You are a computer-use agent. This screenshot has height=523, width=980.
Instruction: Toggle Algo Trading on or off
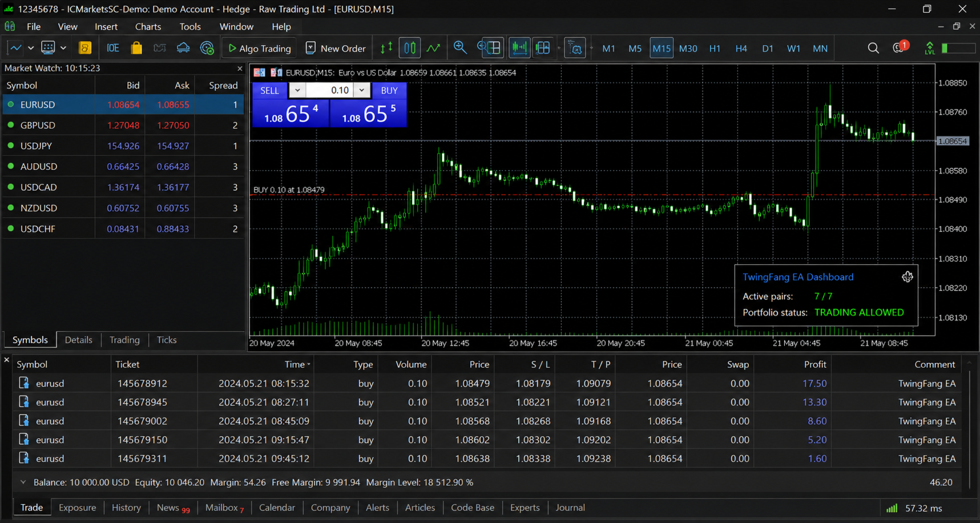click(260, 49)
